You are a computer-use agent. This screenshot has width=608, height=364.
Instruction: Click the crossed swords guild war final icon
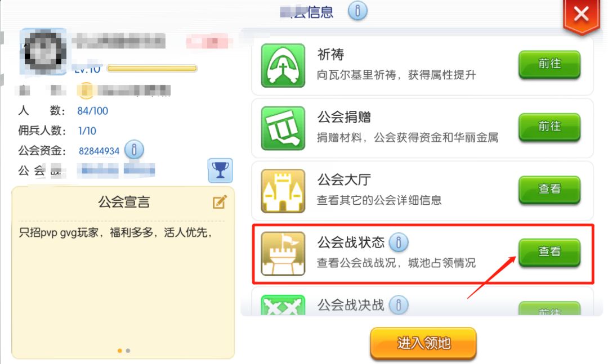click(x=283, y=305)
